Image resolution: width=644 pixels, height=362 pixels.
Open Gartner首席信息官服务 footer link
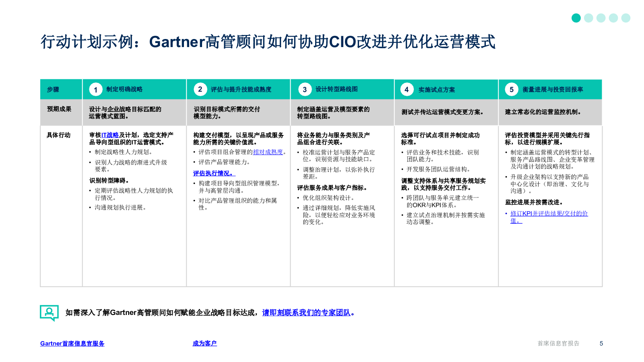[72, 343]
